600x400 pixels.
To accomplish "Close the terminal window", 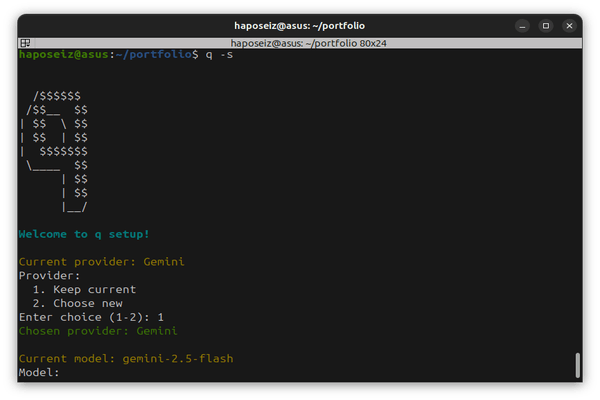I will pos(568,25).
